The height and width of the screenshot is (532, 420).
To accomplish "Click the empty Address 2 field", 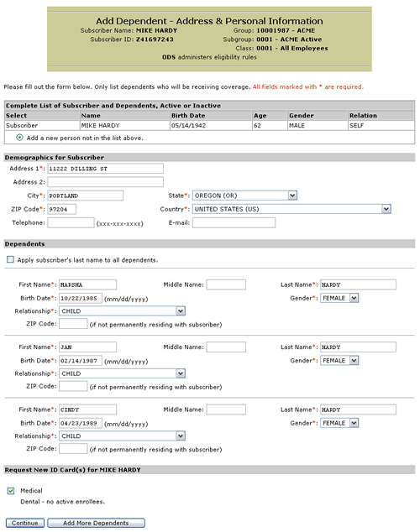I will (105, 182).
